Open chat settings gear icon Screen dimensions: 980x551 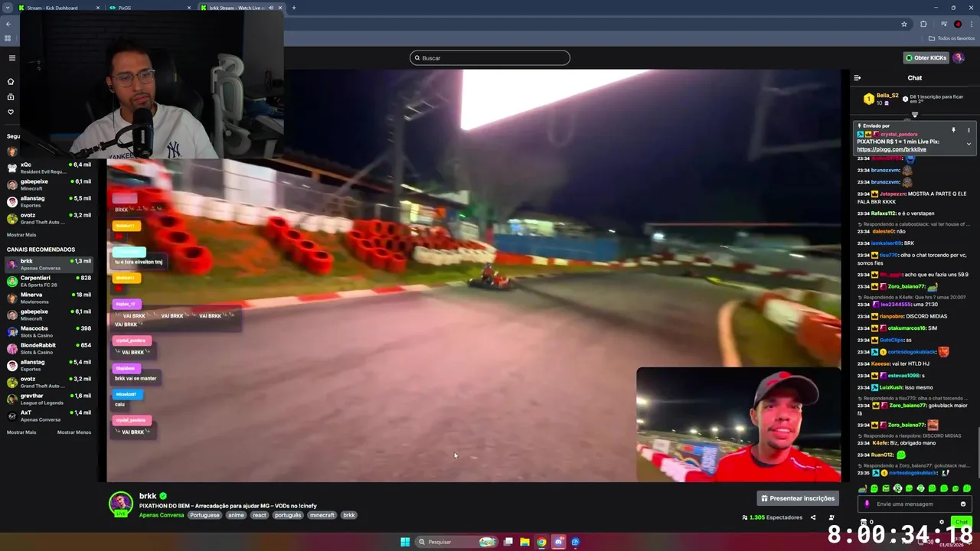pyautogui.click(x=942, y=522)
